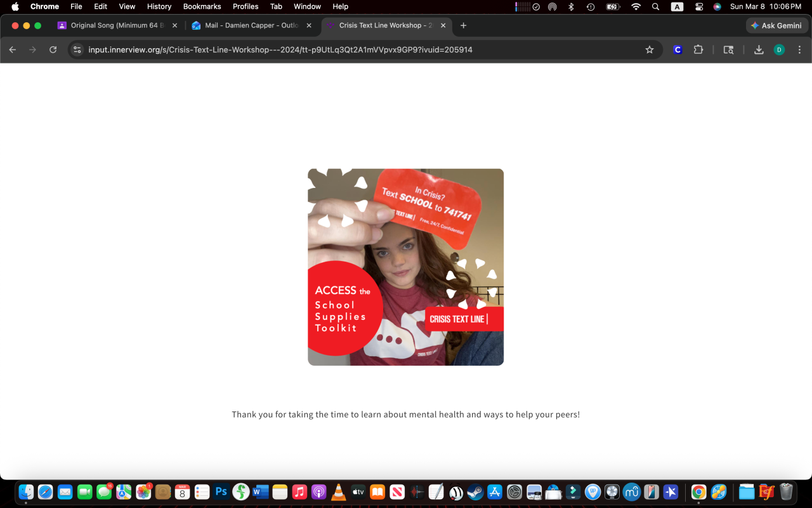This screenshot has width=812, height=508.
Task: Open the D profile avatar menu
Action: click(x=779, y=50)
